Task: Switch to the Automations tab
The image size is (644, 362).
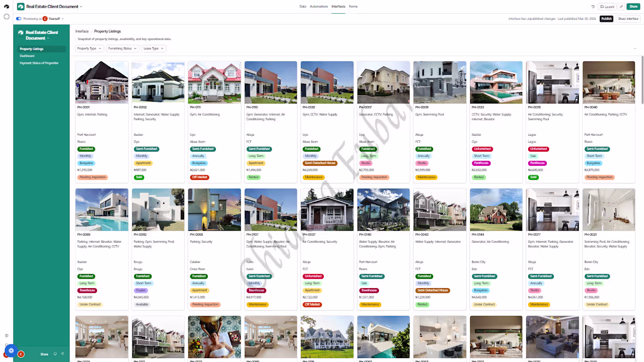Action: tap(319, 6)
